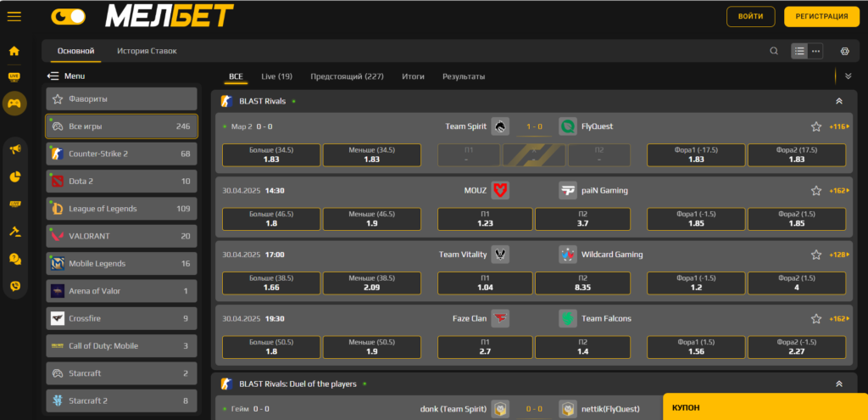Select the list view toggle icon
This screenshot has height=420, width=868.
(799, 51)
